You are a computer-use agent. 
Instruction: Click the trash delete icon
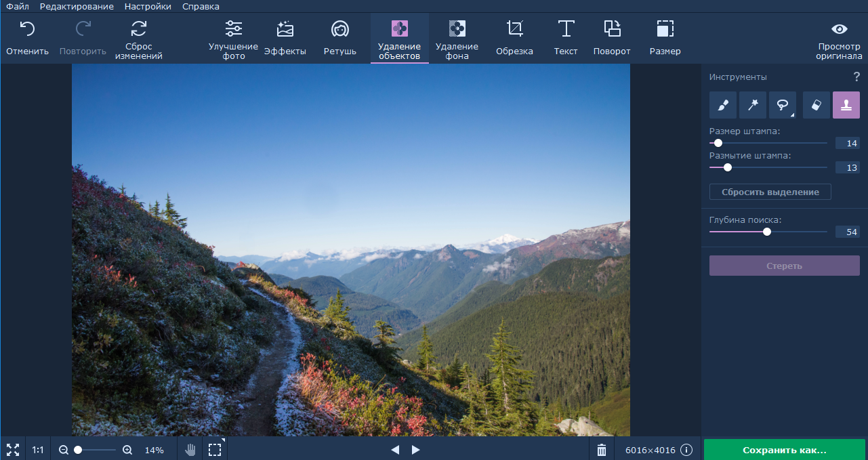(x=601, y=450)
